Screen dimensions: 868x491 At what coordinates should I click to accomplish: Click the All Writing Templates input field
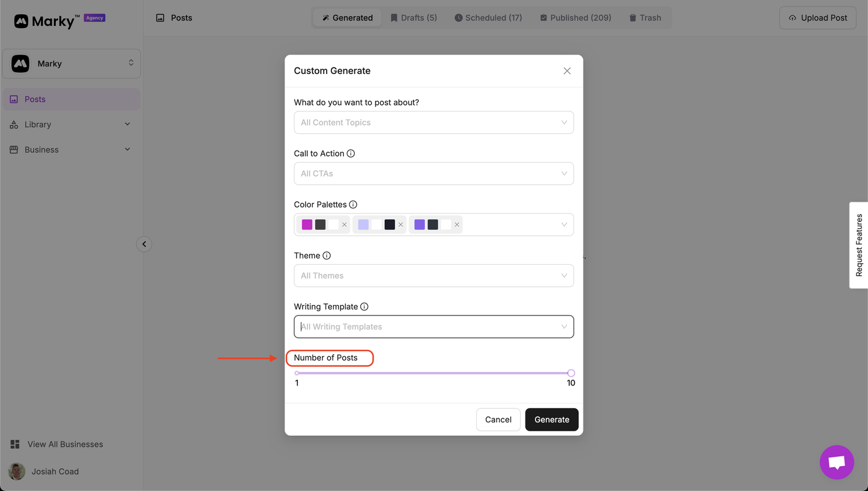[x=428, y=327]
